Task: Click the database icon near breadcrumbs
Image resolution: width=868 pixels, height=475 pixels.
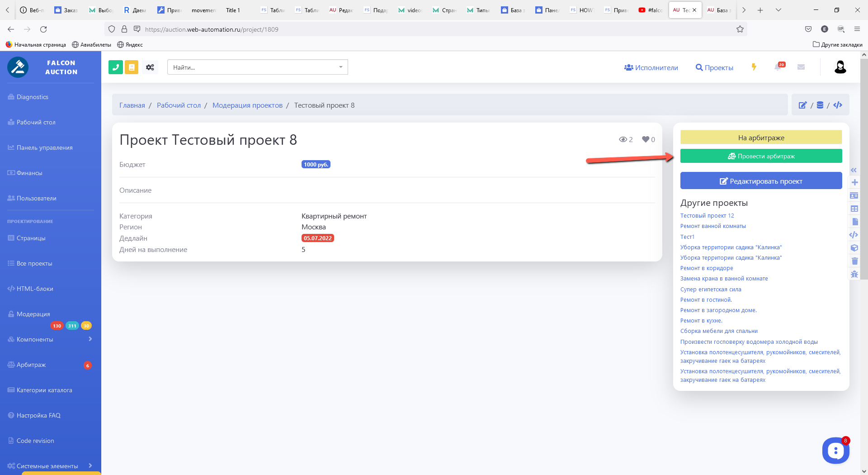Action: 820,105
